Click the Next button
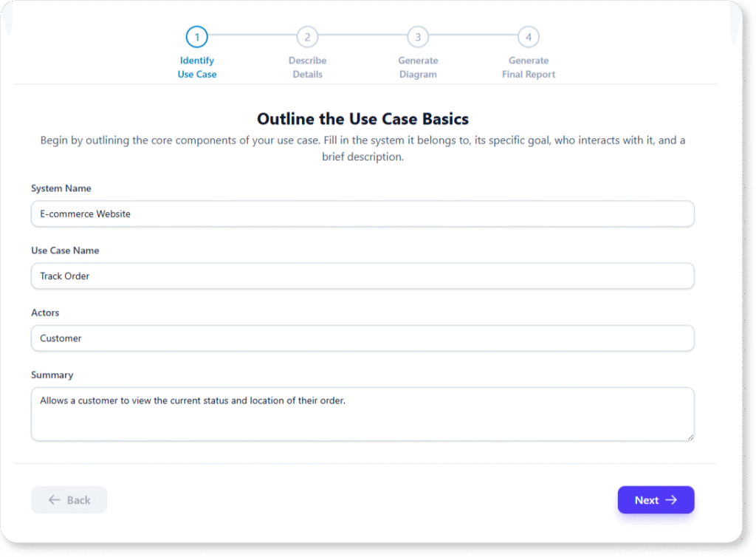The height and width of the screenshot is (557, 756). pyautogui.click(x=656, y=499)
